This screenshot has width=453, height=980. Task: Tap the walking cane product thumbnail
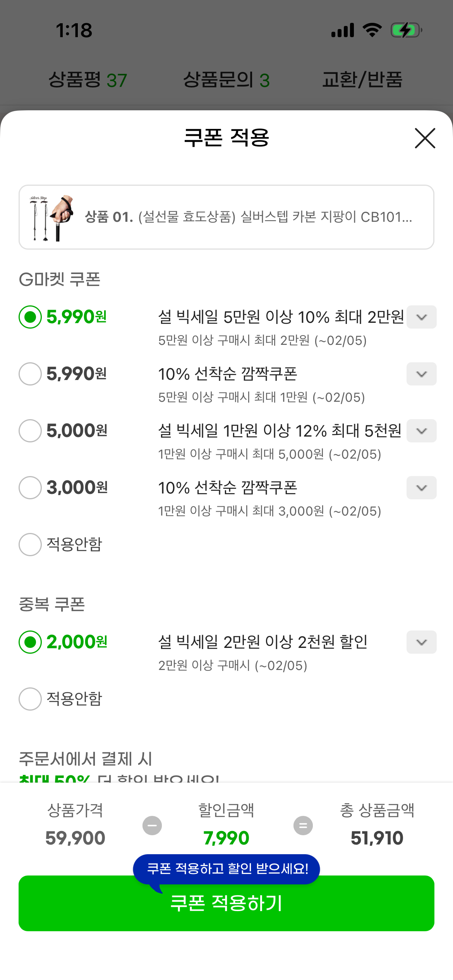click(x=51, y=218)
